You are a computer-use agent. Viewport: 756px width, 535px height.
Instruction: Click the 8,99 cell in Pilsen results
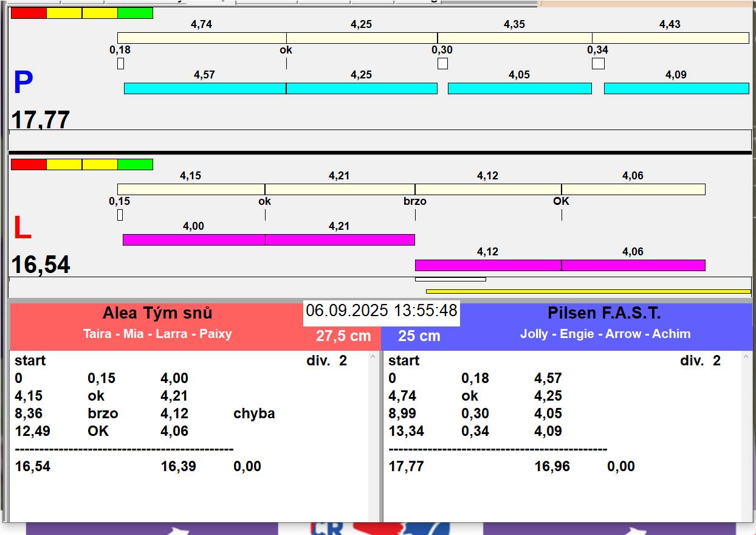(x=402, y=413)
